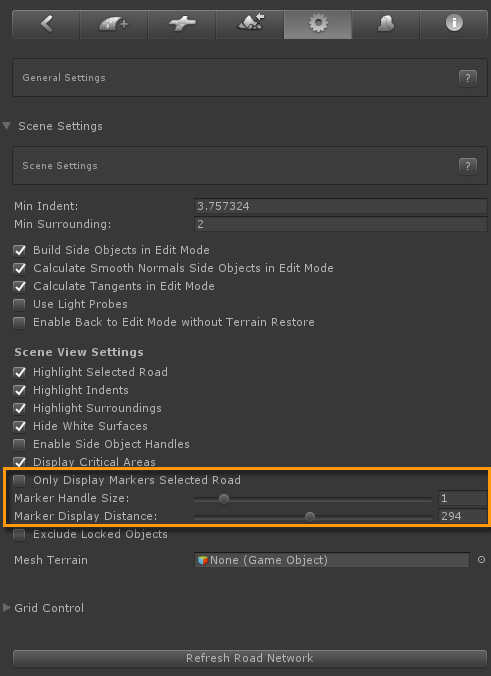Expand the Grid Control section
The height and width of the screenshot is (676, 491).
point(6,607)
